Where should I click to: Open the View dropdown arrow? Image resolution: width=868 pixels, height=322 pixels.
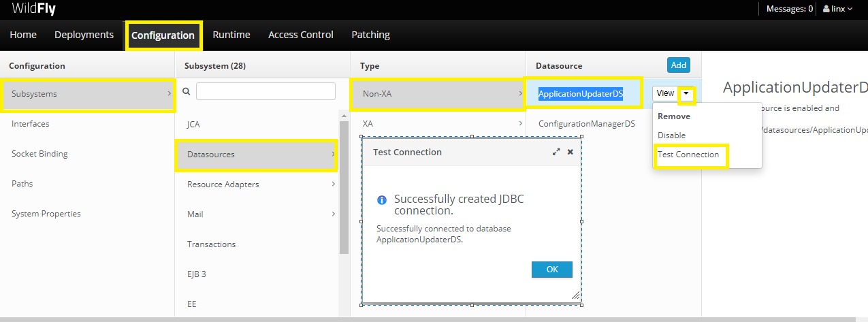pyautogui.click(x=687, y=93)
